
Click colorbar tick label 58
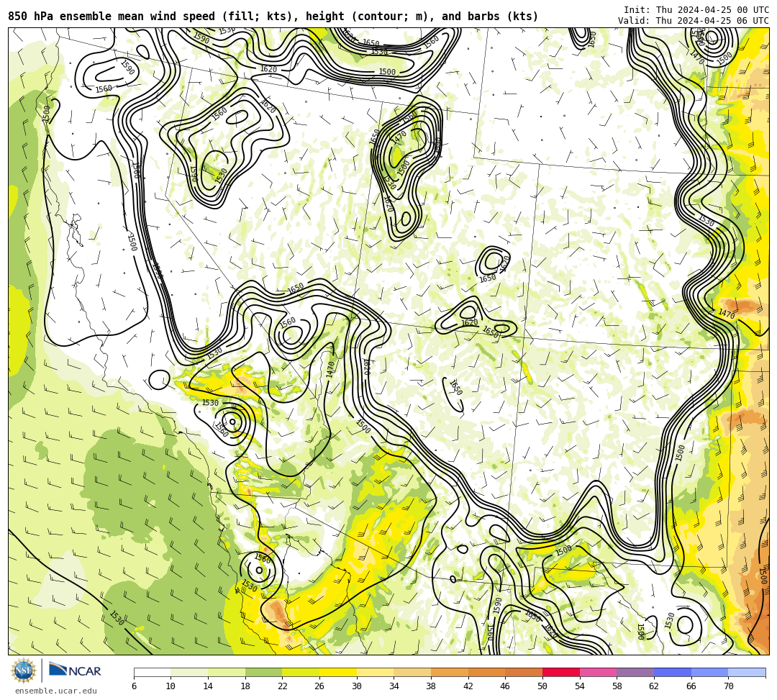coord(617,686)
